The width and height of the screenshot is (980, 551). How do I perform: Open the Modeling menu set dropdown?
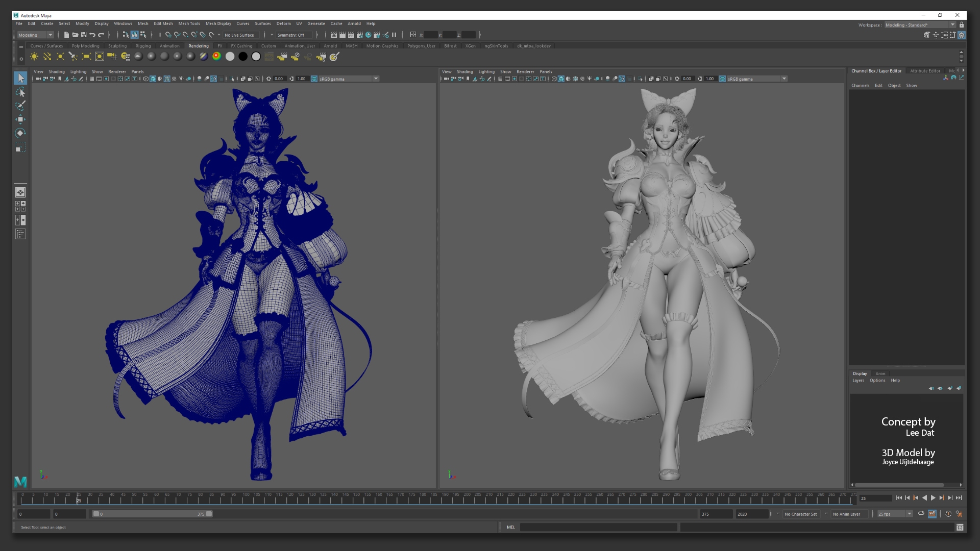(x=35, y=35)
